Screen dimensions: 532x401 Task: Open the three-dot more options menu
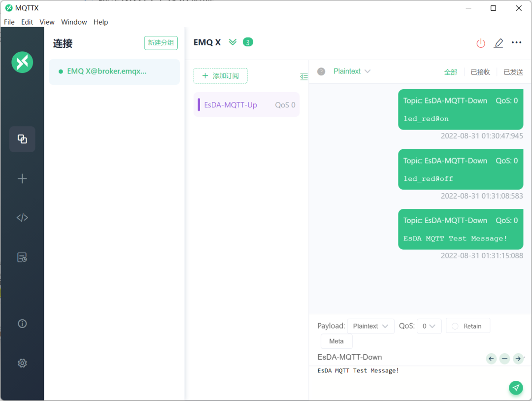[516, 42]
